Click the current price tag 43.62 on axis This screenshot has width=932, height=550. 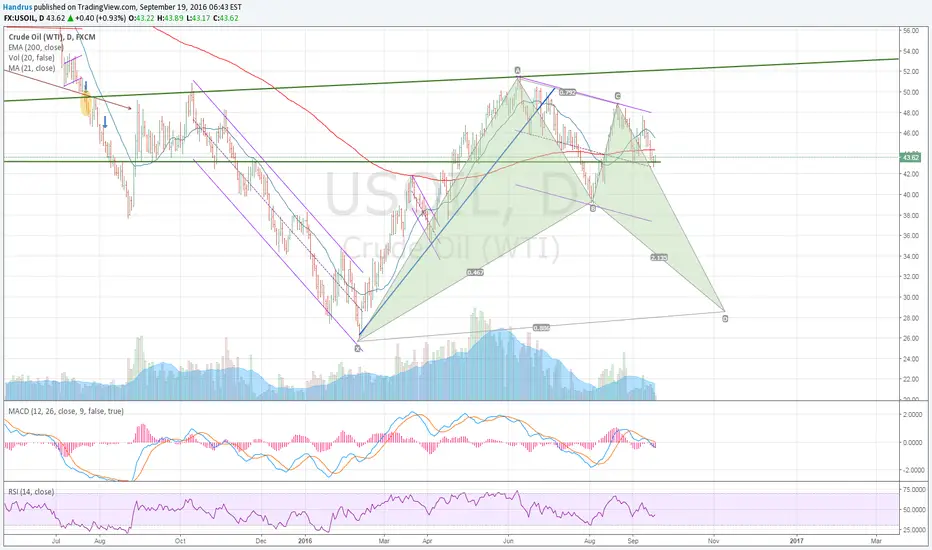pyautogui.click(x=911, y=158)
